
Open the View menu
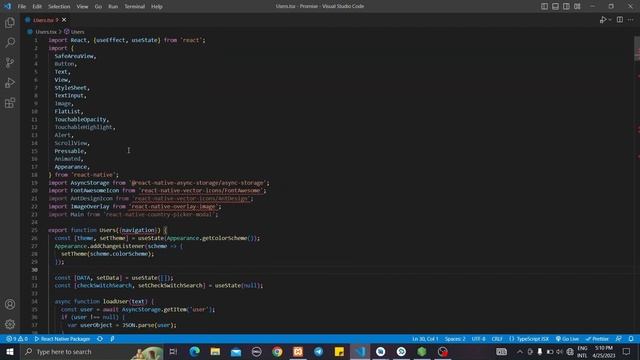82,7
